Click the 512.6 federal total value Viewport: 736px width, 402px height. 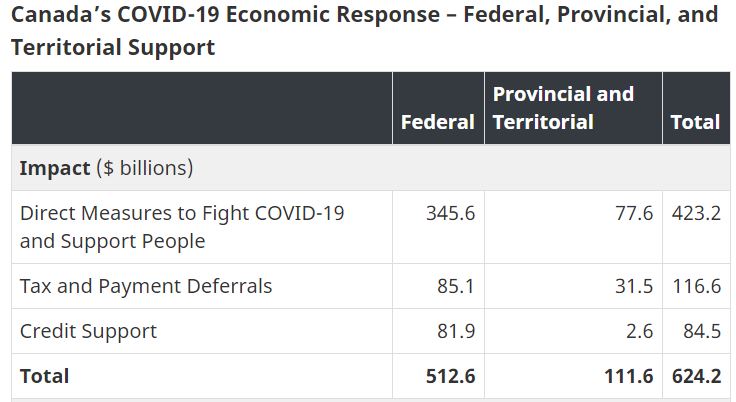448,376
